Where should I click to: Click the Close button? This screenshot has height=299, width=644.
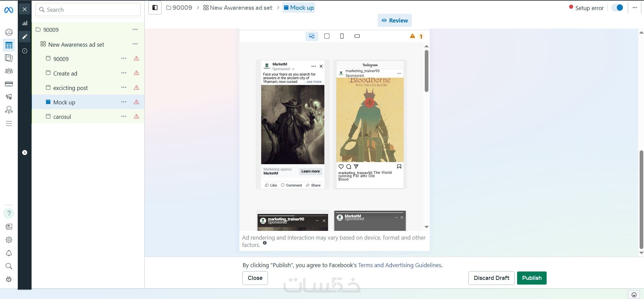pyautogui.click(x=255, y=278)
